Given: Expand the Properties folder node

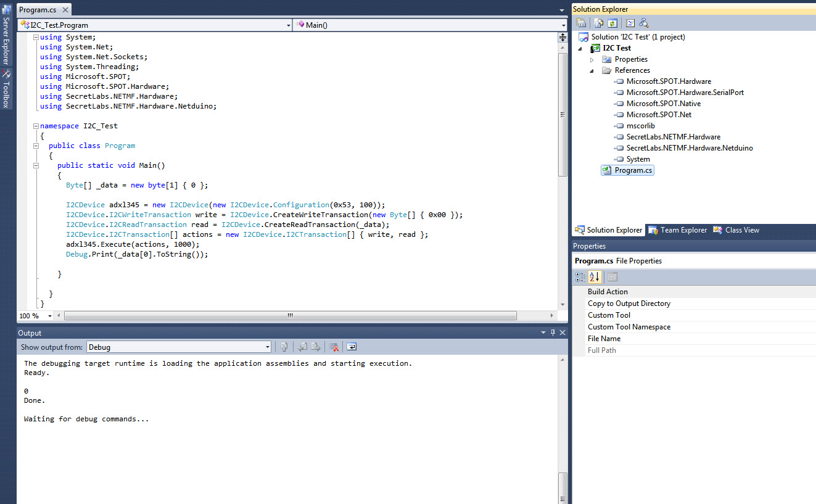Looking at the screenshot, I should [592, 59].
